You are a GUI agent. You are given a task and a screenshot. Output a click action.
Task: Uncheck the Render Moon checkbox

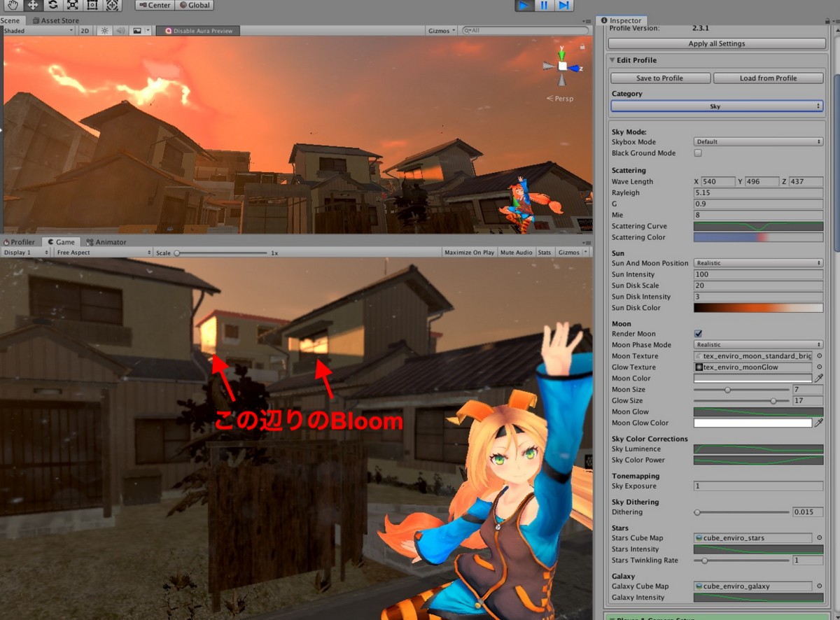[x=698, y=334]
